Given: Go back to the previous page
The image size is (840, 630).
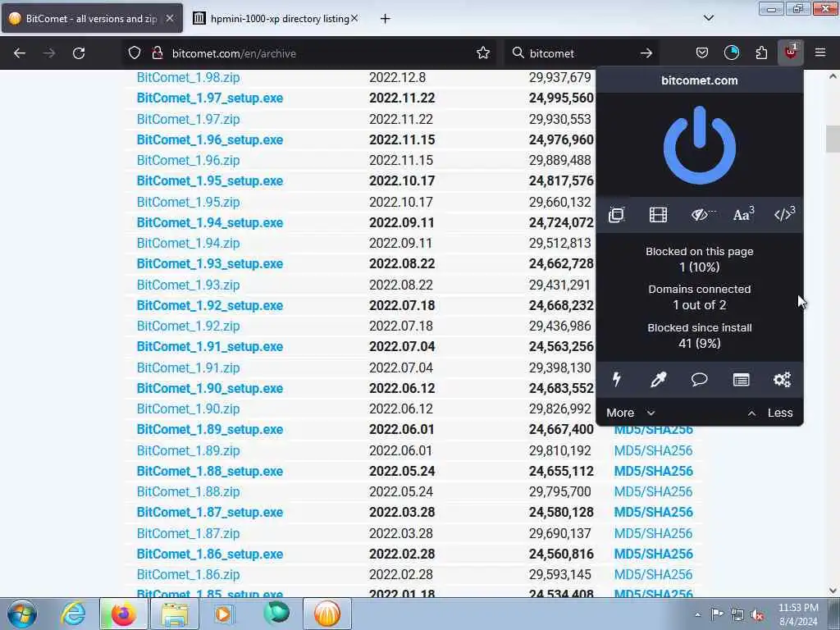Looking at the screenshot, I should tap(20, 52).
